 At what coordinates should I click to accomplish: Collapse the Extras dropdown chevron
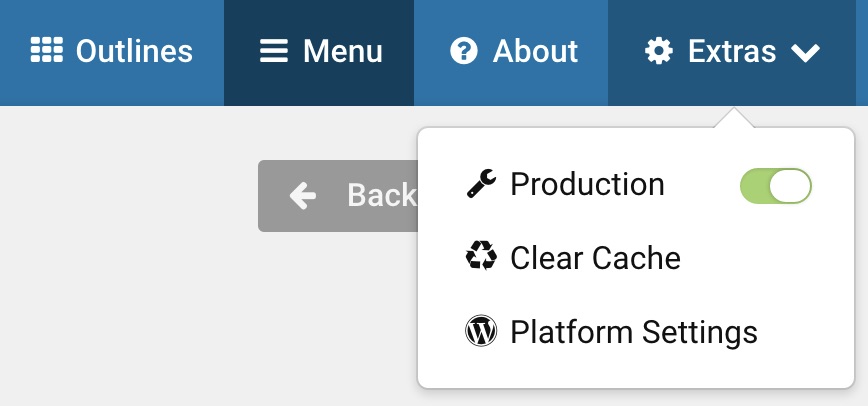click(805, 53)
